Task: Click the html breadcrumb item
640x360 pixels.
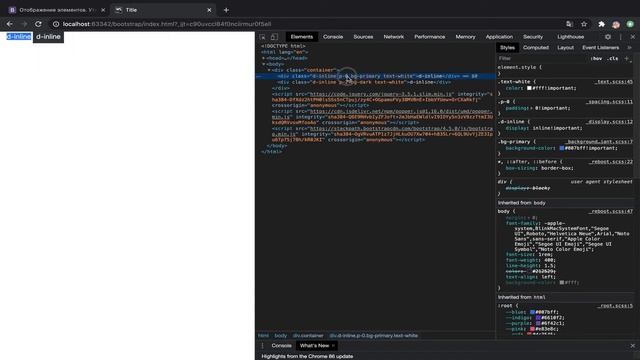Action: pyautogui.click(x=263, y=336)
